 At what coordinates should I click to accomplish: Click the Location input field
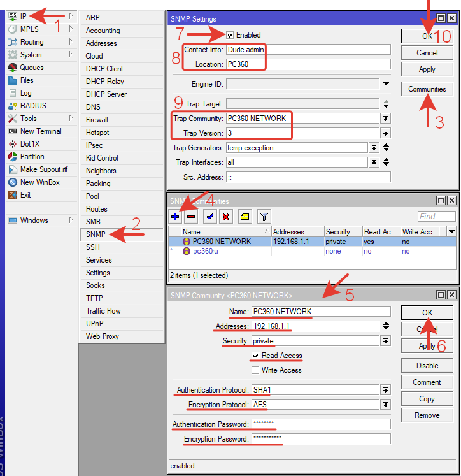[308, 64]
